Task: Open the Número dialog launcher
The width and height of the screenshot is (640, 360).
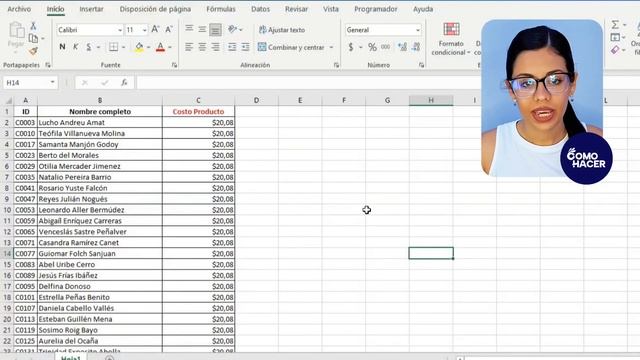Action: pyautogui.click(x=421, y=65)
